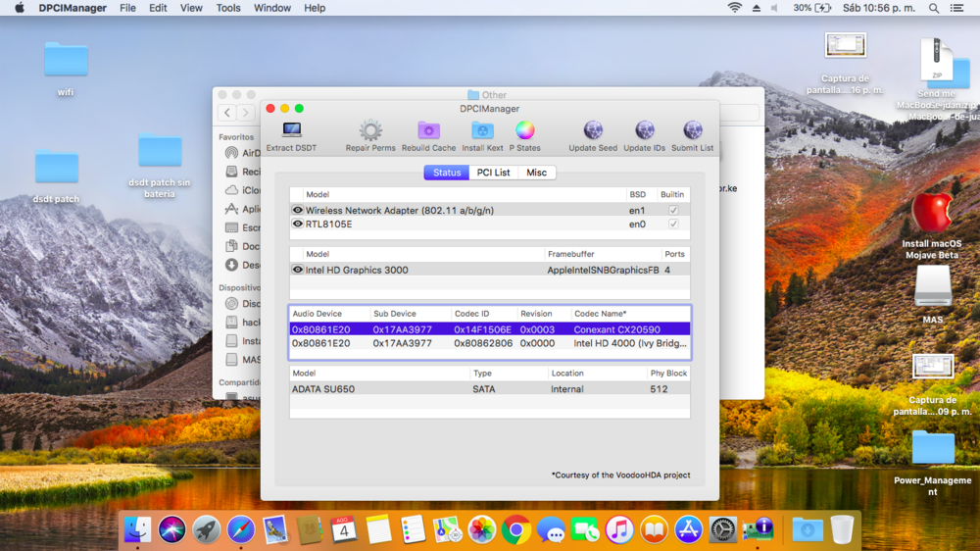Click eye icon beside Intel HD Graphics 3000
The width and height of the screenshot is (980, 551).
point(298,270)
